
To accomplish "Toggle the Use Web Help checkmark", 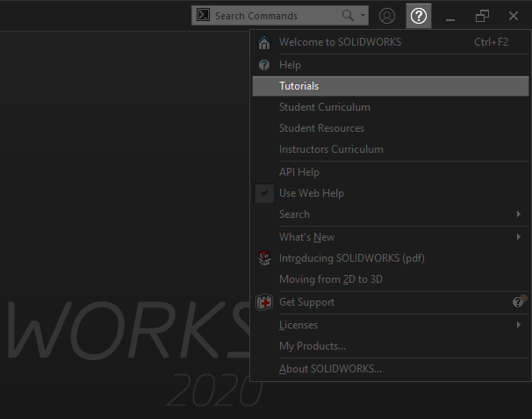I will point(264,193).
